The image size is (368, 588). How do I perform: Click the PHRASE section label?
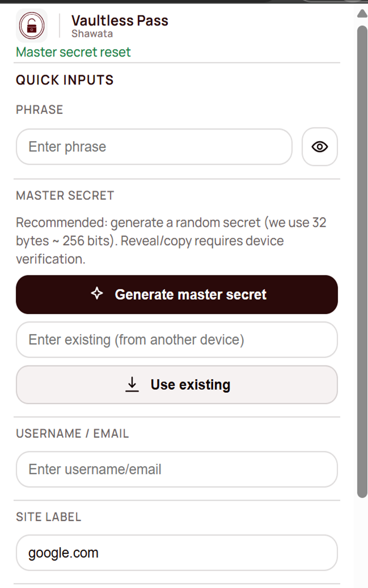tap(39, 109)
